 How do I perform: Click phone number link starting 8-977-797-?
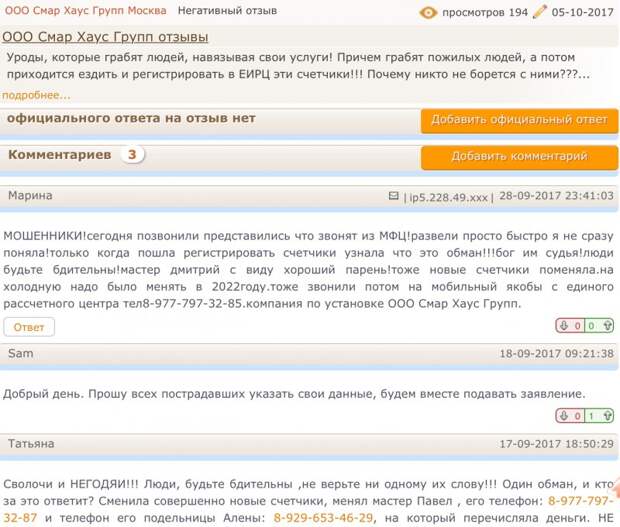(x=580, y=501)
